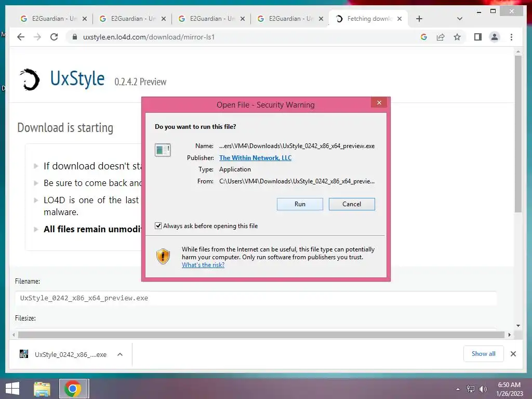Image resolution: width=532 pixels, height=399 pixels.
Task: Click the Chrome taskbar icon
Action: click(x=73, y=389)
